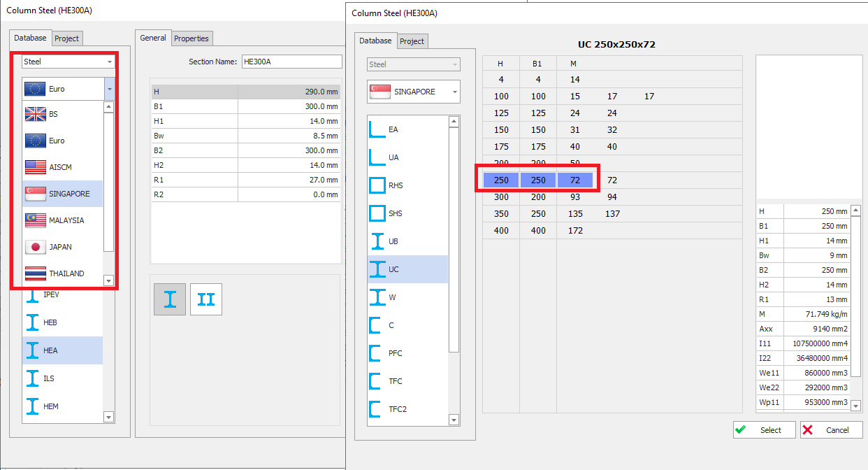Click the HEB section icon in left list
The width and height of the screenshot is (868, 470).
tap(33, 322)
